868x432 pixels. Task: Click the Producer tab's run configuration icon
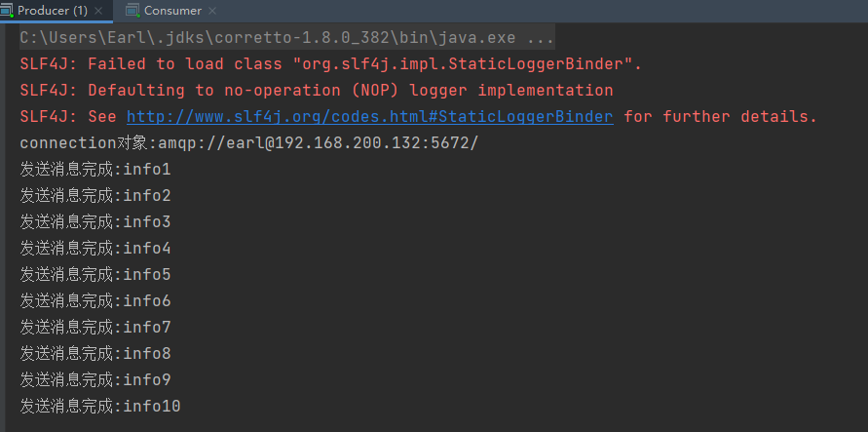pos(6,11)
